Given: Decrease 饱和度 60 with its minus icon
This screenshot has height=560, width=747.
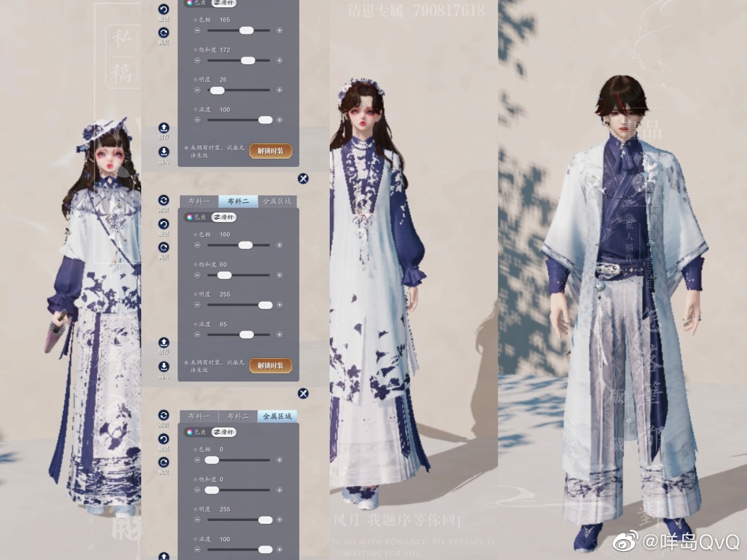Looking at the screenshot, I should point(197,275).
